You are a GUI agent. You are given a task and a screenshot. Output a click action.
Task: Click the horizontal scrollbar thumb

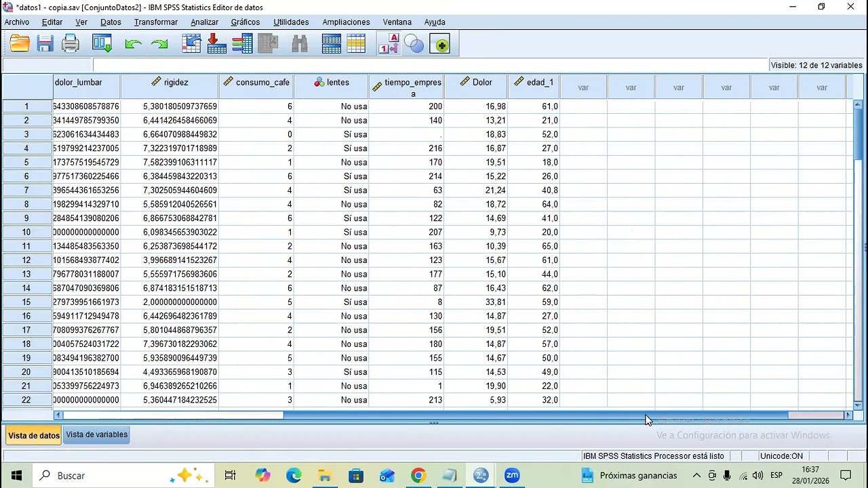(x=536, y=415)
